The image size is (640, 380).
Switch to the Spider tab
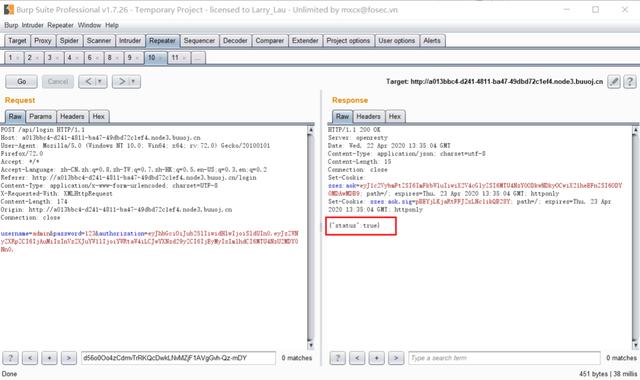coord(69,41)
